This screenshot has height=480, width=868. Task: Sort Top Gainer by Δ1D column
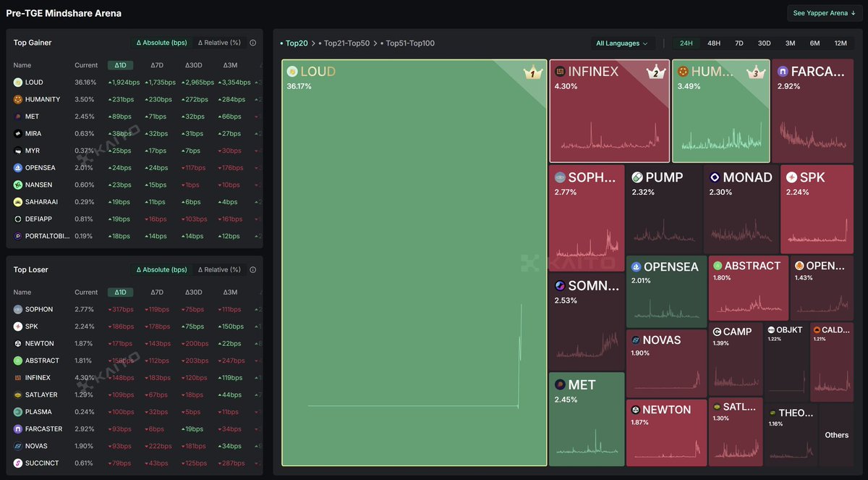pos(120,65)
